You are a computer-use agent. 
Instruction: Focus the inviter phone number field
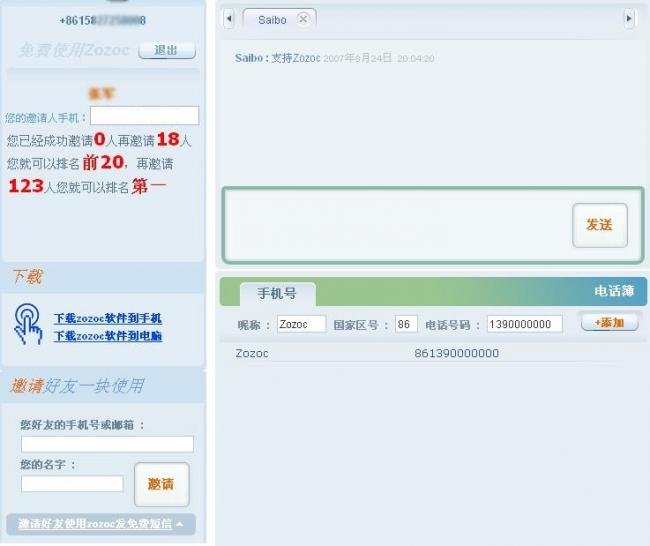click(144, 116)
